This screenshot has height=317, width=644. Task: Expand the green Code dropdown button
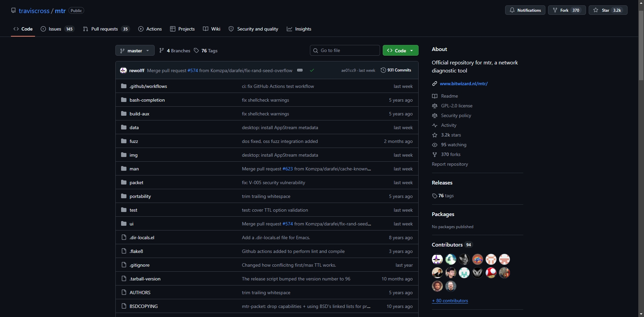pyautogui.click(x=400, y=51)
